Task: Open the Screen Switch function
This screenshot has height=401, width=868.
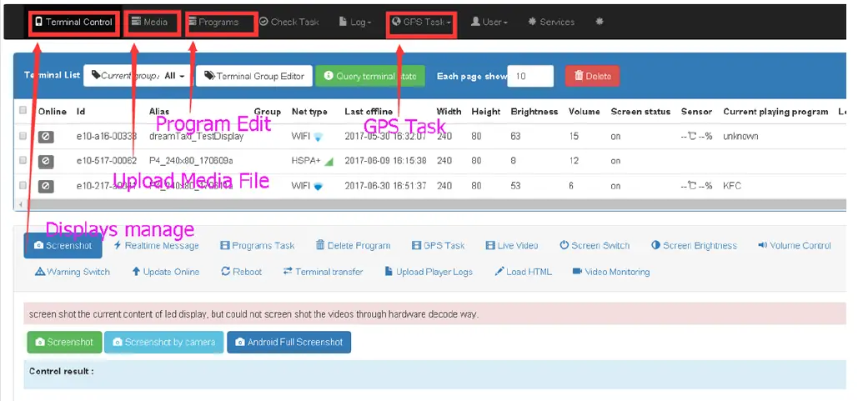Action: pos(595,246)
